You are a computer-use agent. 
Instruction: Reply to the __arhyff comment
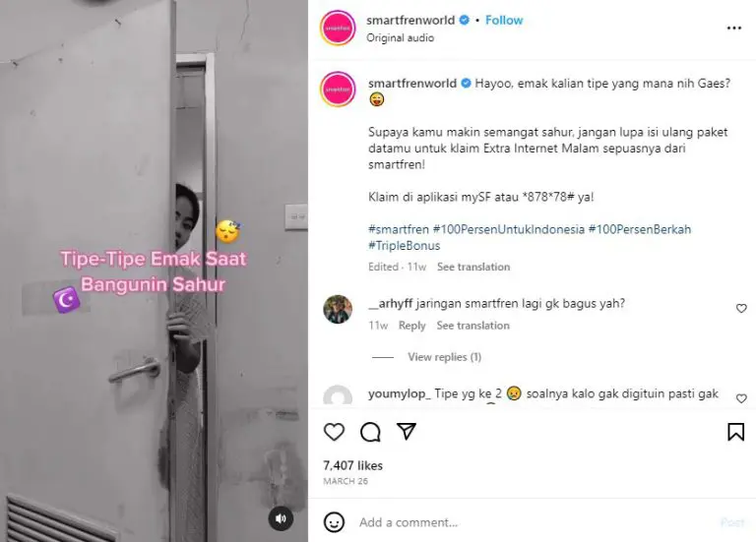pyautogui.click(x=411, y=326)
